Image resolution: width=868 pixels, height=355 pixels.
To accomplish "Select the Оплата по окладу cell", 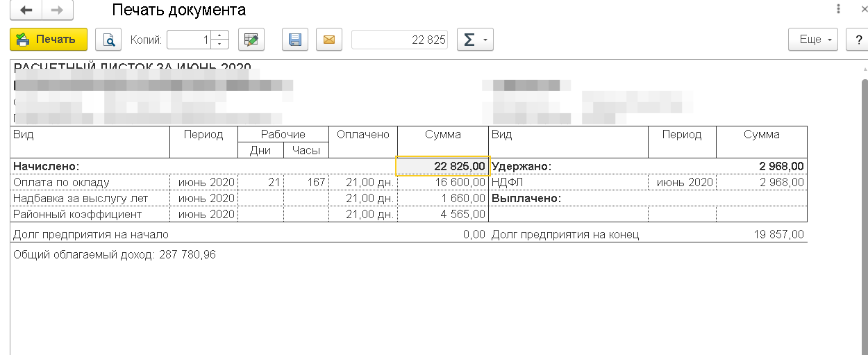I will pos(90,183).
